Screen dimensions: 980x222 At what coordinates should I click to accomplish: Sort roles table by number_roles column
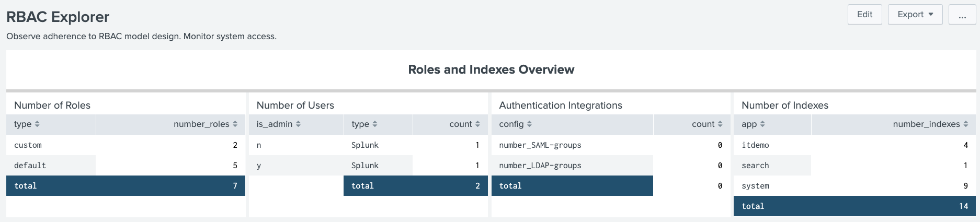[170, 124]
